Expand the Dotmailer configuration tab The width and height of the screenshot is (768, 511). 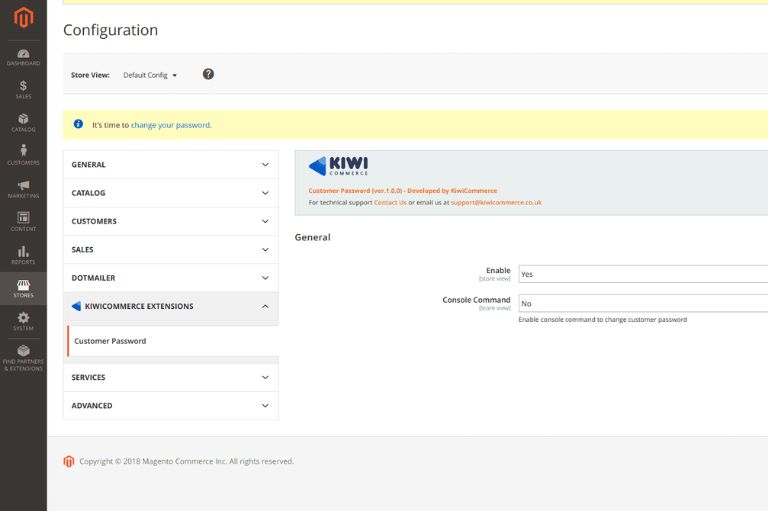pos(170,278)
